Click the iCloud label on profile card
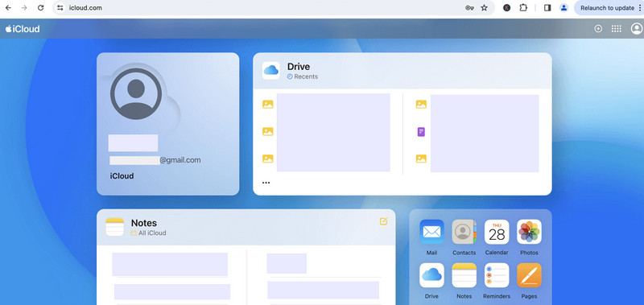The image size is (644, 305). tap(122, 176)
